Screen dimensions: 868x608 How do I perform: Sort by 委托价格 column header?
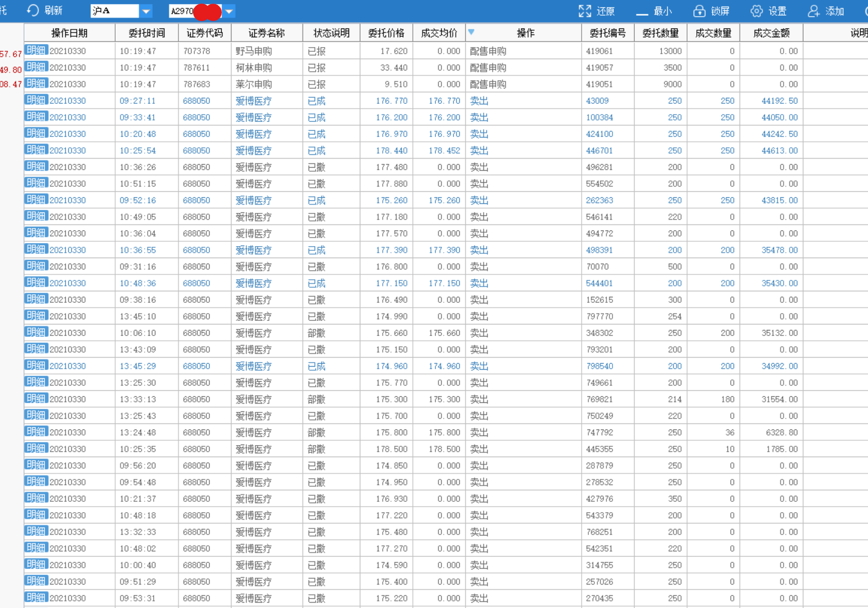point(386,33)
